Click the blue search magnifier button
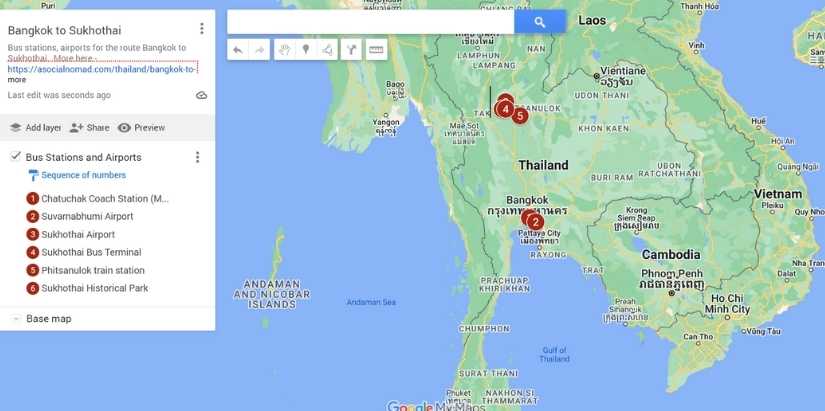 [540, 22]
